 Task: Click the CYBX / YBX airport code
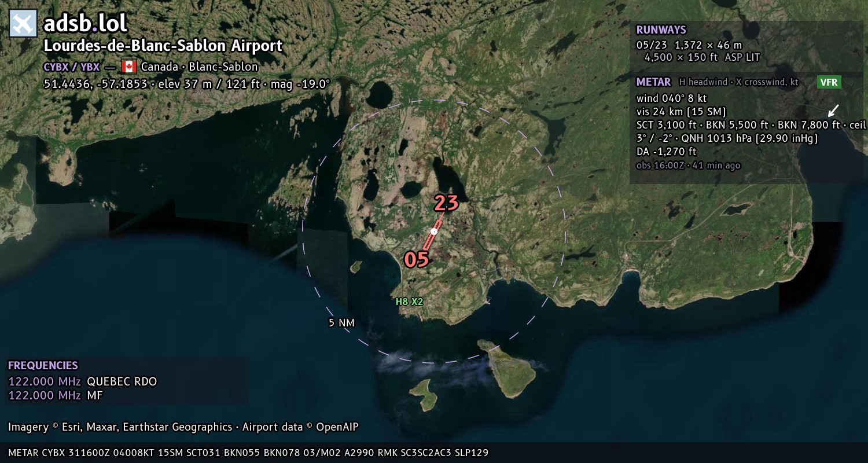click(x=72, y=67)
